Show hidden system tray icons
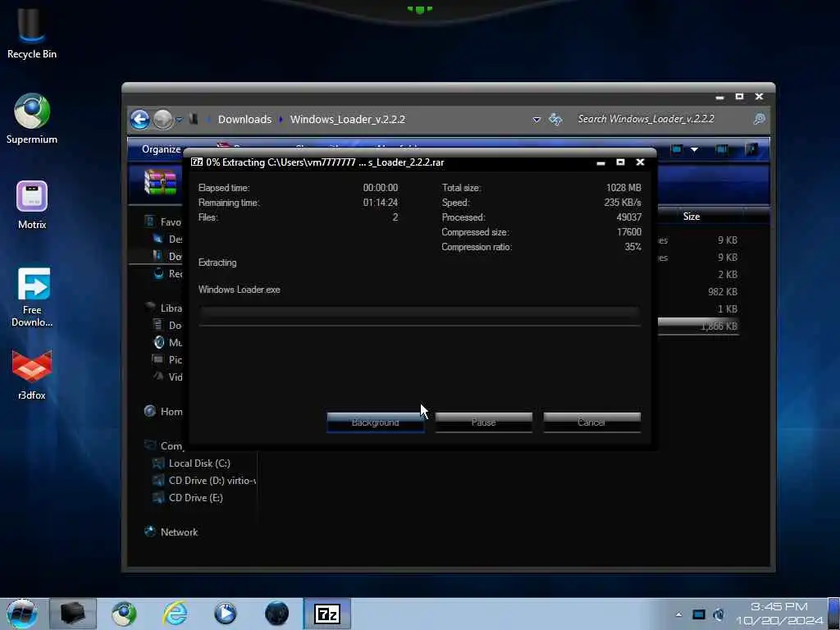Image resolution: width=840 pixels, height=630 pixels. coord(678,614)
